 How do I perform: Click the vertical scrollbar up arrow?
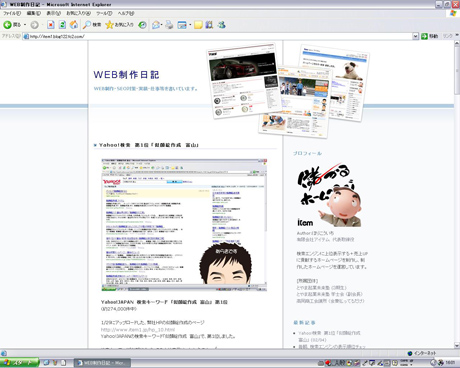click(457, 44)
